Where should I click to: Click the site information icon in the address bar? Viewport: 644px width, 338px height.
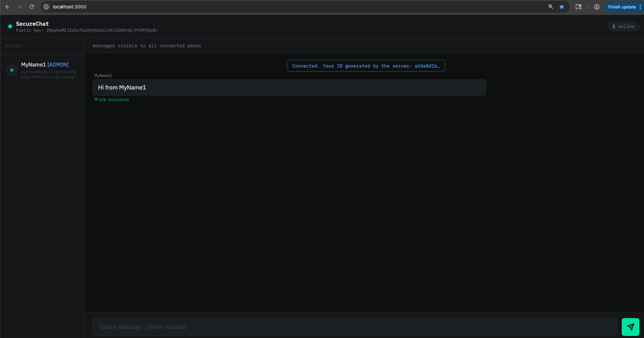pos(46,6)
